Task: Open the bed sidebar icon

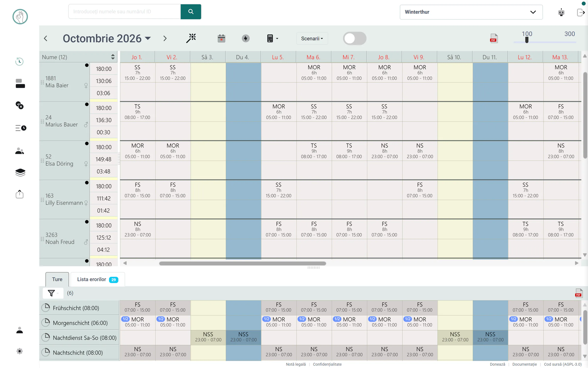Action: point(20,83)
